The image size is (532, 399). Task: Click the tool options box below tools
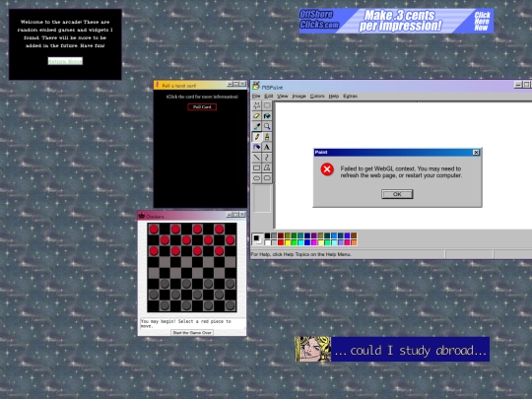[x=262, y=198]
